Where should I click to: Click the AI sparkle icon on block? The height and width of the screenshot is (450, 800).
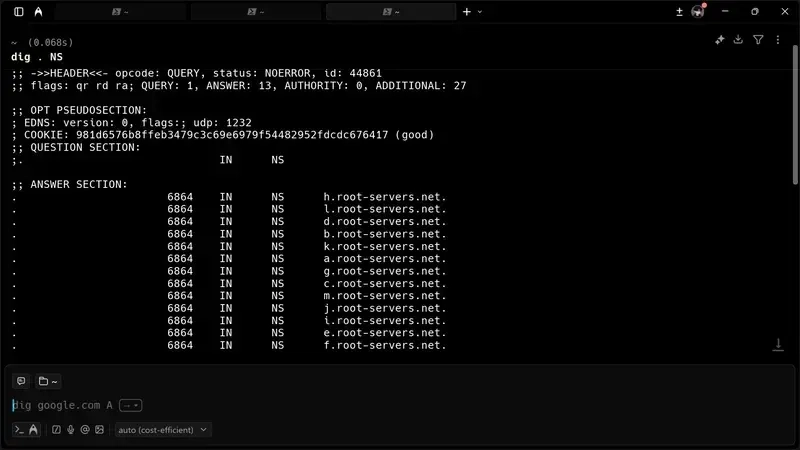click(719, 40)
